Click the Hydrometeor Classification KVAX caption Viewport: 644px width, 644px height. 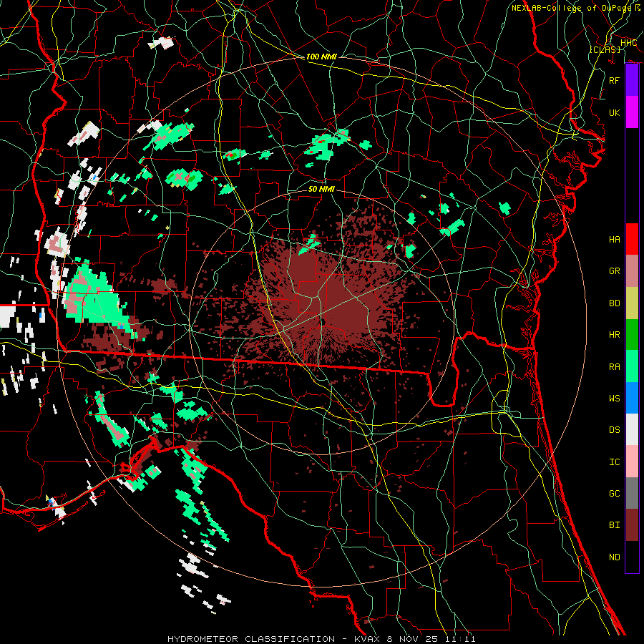pyautogui.click(x=321, y=639)
